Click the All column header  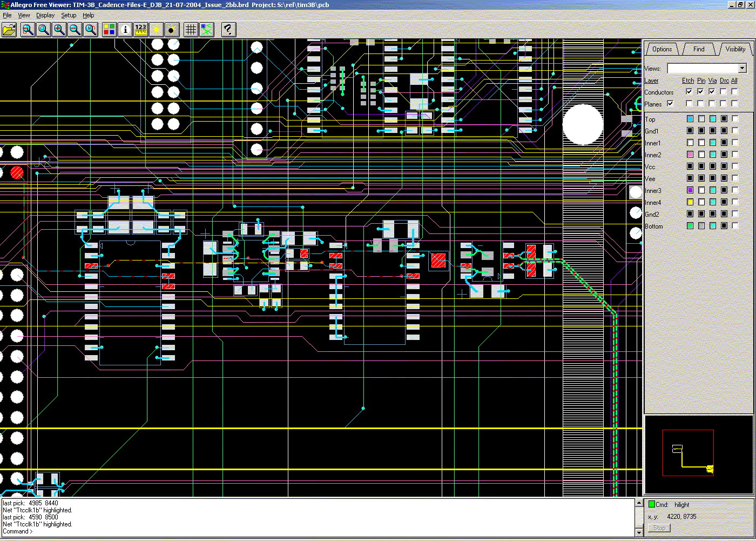[x=734, y=81]
